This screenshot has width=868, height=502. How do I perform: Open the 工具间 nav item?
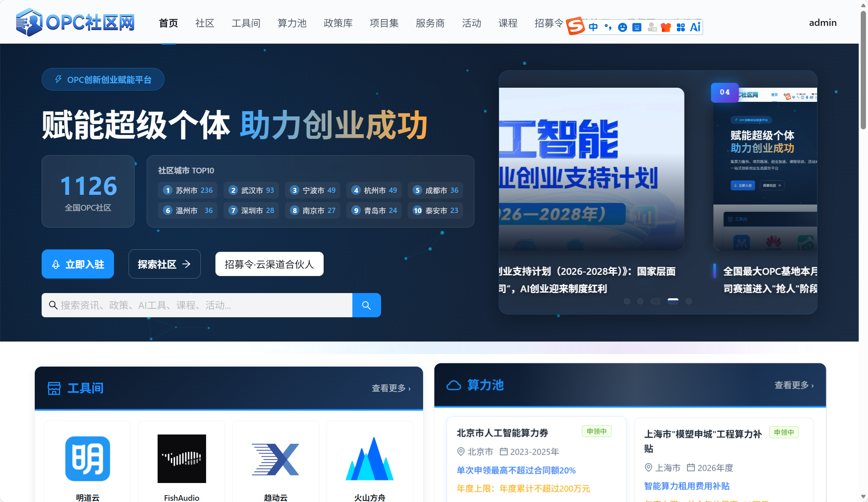point(246,23)
